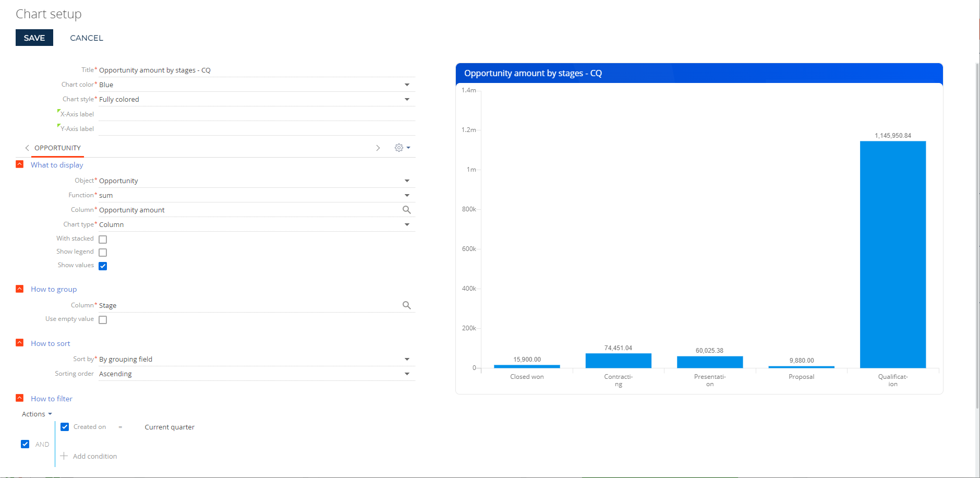Click the localization icon next to X-Axis label
This screenshot has height=478, width=980.
tap(59, 111)
